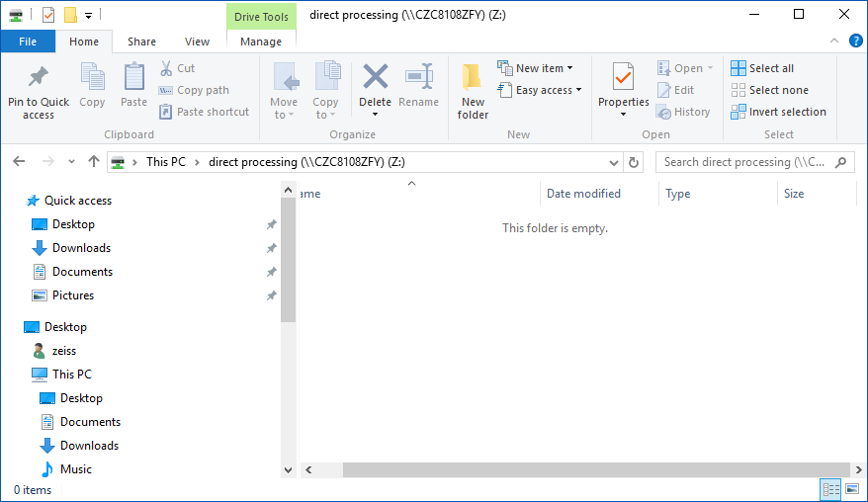Collapse the ribbon with chevron
Viewport: 868px width, 502px height.
coord(836,41)
